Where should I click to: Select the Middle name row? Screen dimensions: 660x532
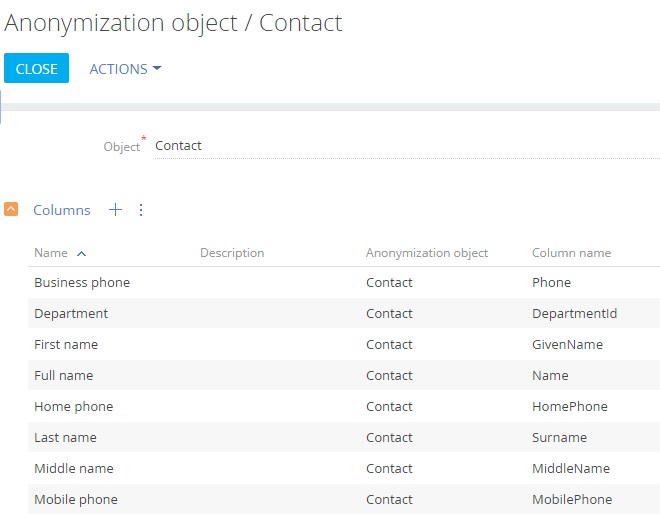[344, 468]
